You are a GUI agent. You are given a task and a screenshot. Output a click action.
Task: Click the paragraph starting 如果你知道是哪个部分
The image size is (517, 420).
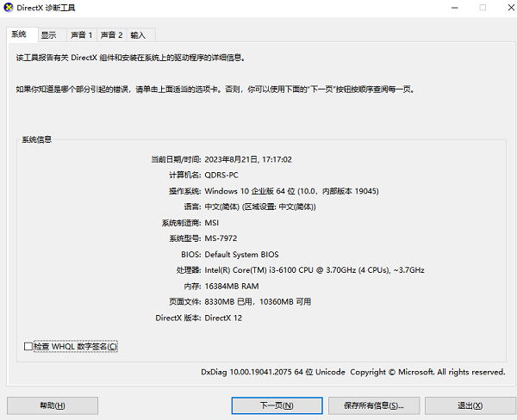pyautogui.click(x=215, y=89)
